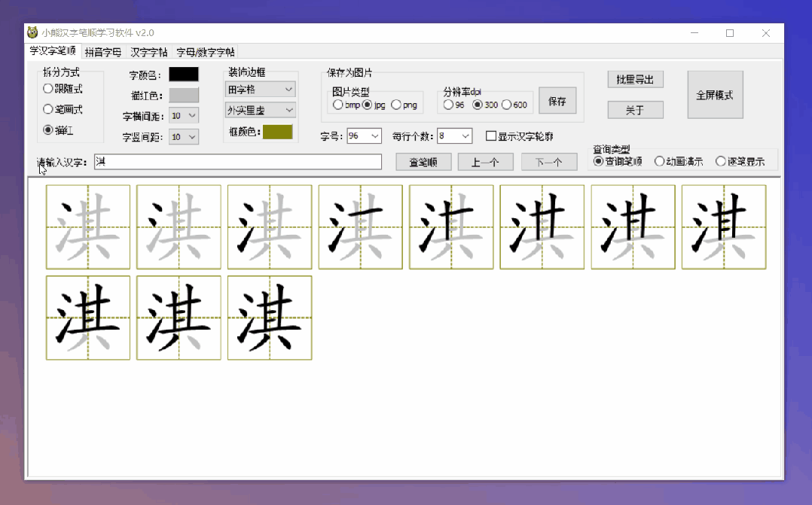812x505 pixels.
Task: Enter 全屏模式 via its button
Action: pos(715,95)
